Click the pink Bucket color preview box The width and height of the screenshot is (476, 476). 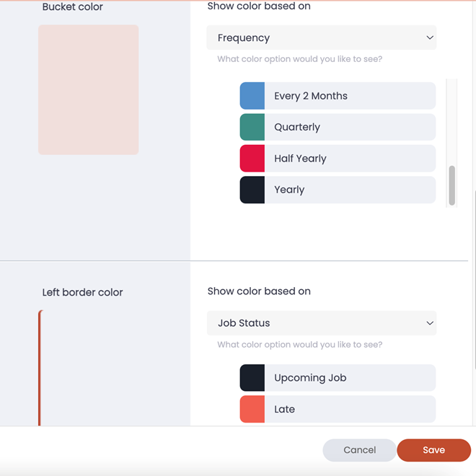(88, 89)
